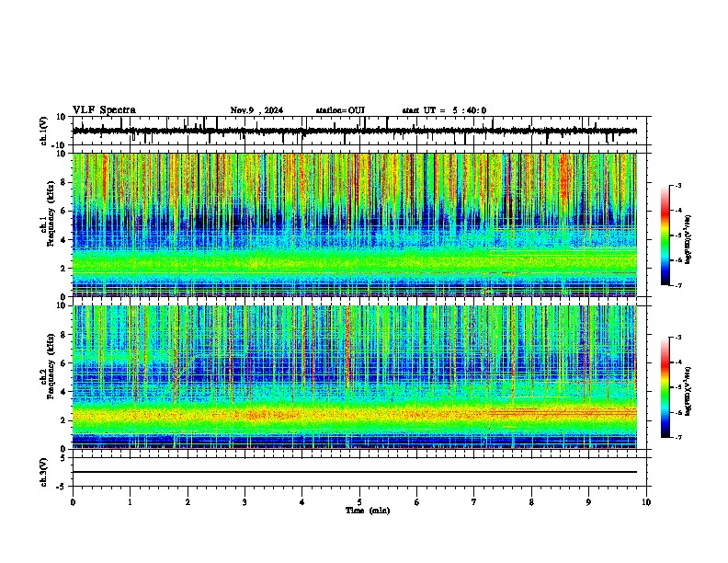Click the "8" tick on the time axis
728x563 pixels.
pyautogui.click(x=531, y=502)
